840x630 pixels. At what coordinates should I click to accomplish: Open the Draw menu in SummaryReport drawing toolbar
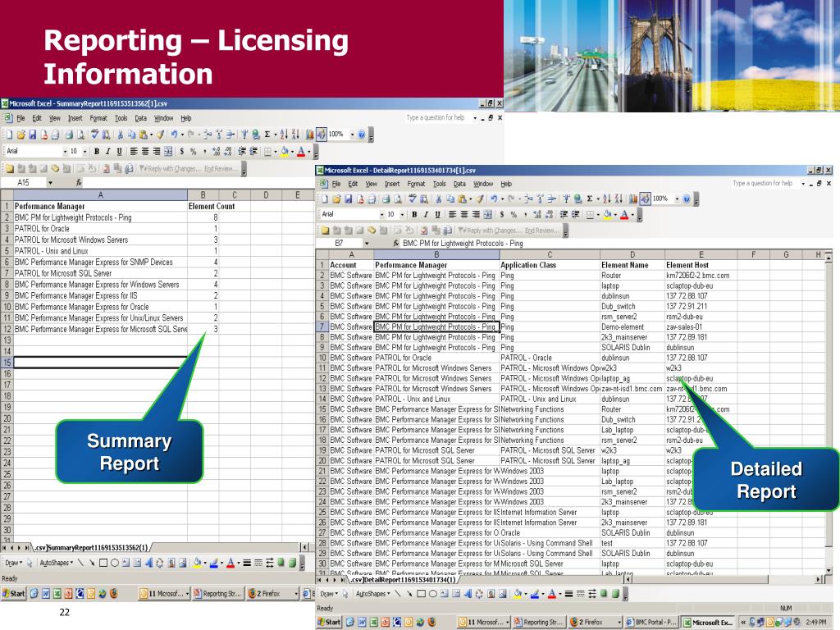pos(13,563)
